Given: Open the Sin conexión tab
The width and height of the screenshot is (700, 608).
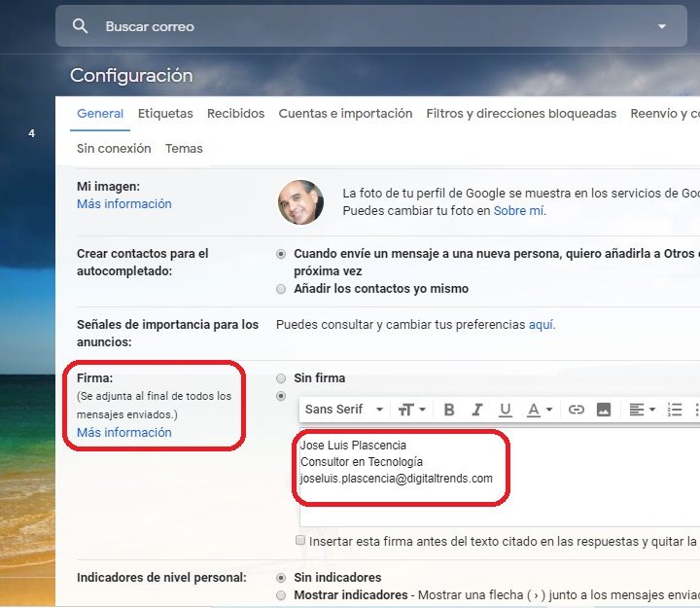Looking at the screenshot, I should click(114, 148).
